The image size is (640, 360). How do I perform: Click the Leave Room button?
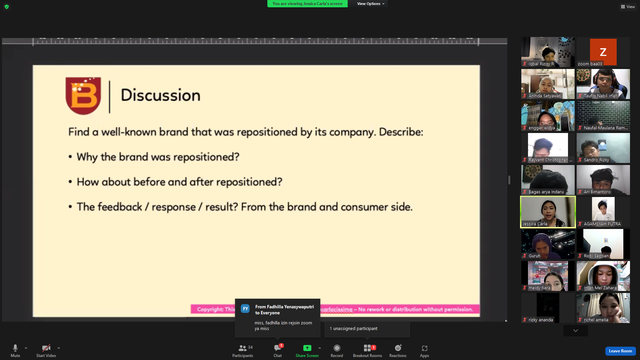(620, 351)
